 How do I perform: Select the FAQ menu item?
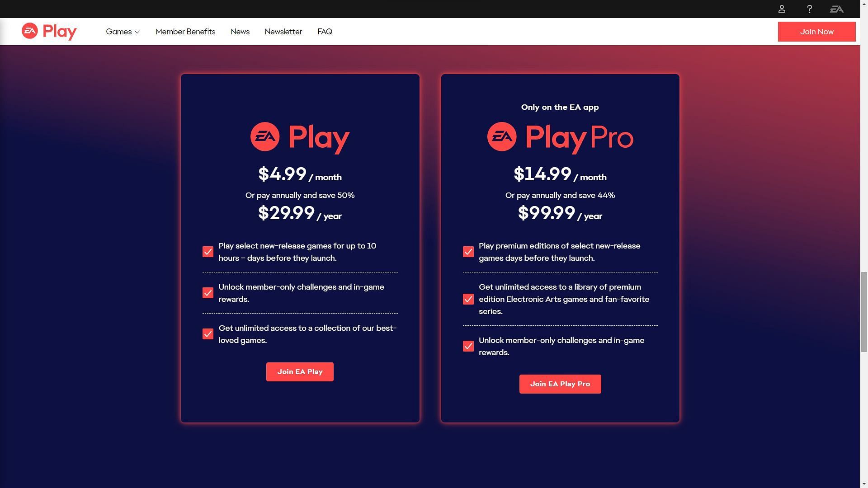pyautogui.click(x=324, y=31)
